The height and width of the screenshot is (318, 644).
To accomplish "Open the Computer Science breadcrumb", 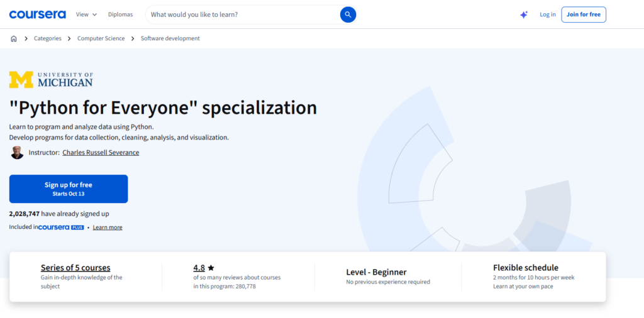I will 101,38.
